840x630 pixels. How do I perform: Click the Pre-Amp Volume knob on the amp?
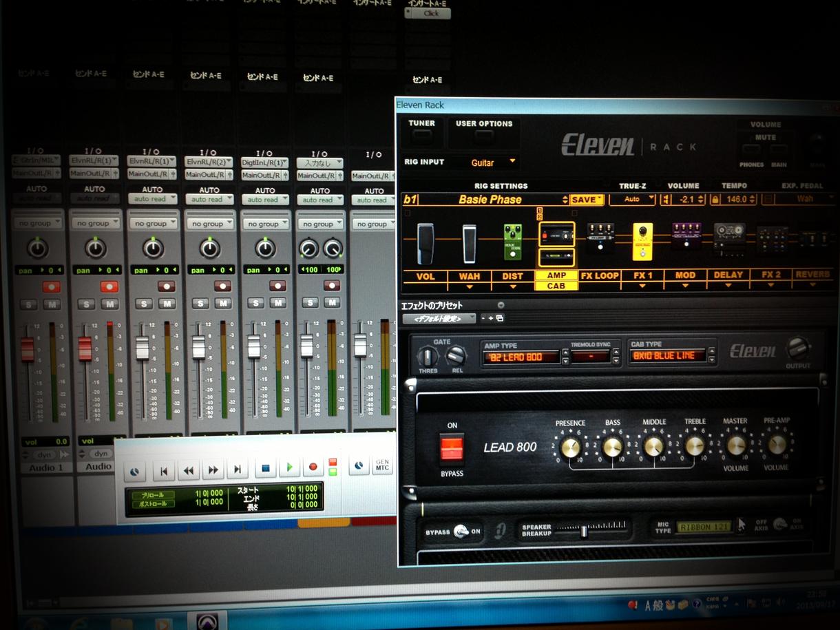point(777,445)
